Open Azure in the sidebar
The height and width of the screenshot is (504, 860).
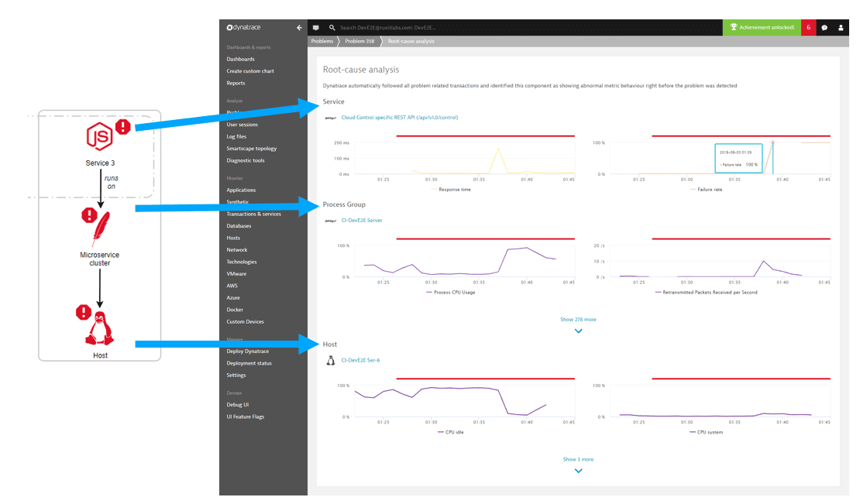coord(234,298)
